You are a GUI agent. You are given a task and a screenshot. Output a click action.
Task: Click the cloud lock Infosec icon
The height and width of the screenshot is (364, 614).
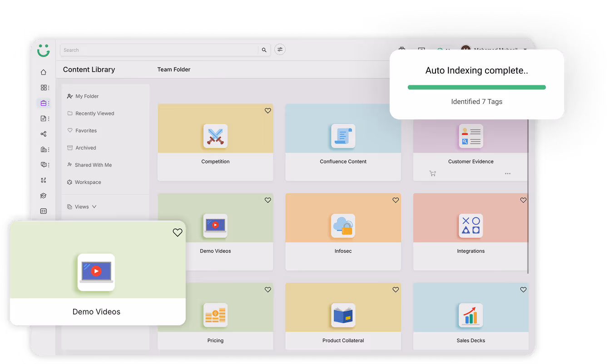[343, 226]
